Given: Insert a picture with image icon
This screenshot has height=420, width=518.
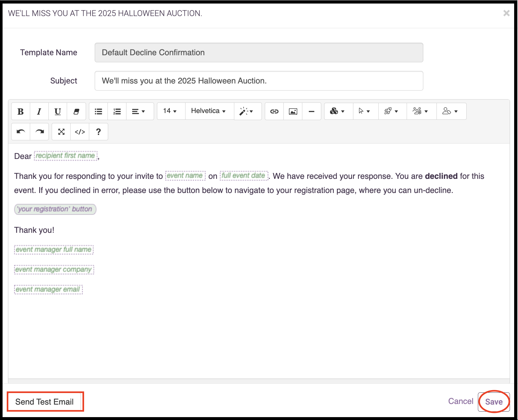Looking at the screenshot, I should tap(293, 111).
